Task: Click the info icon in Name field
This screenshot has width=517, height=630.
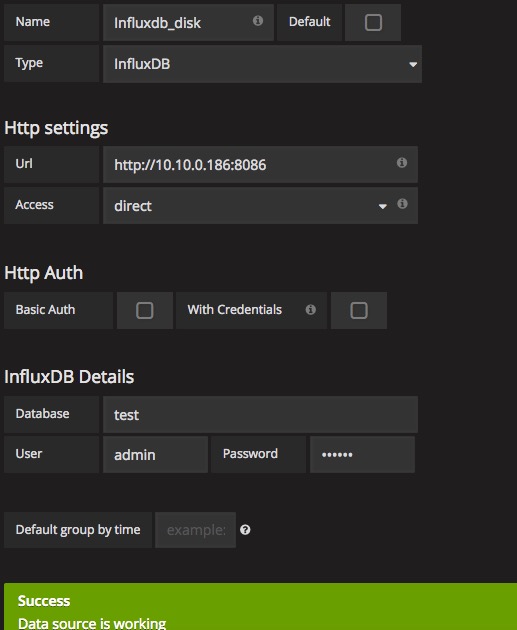Action: [x=258, y=20]
